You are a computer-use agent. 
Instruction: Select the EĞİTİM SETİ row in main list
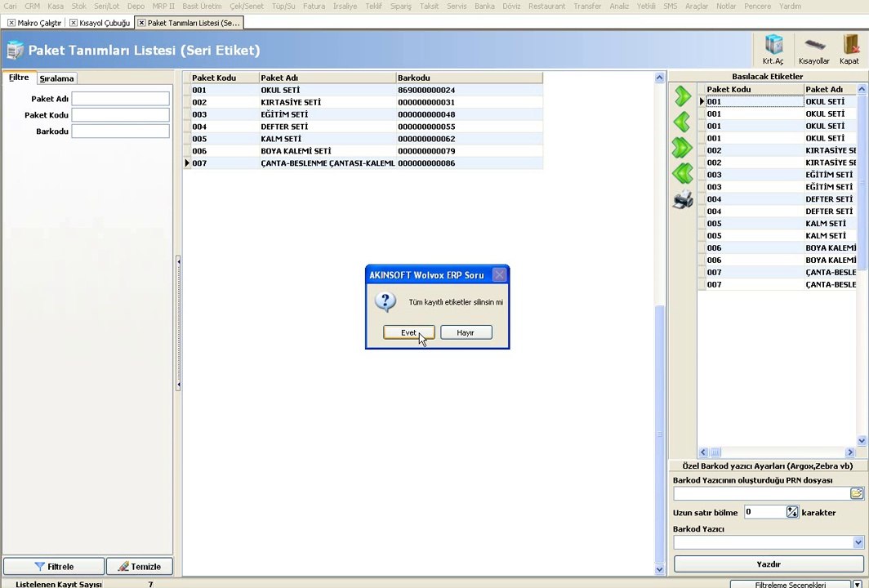pos(363,114)
